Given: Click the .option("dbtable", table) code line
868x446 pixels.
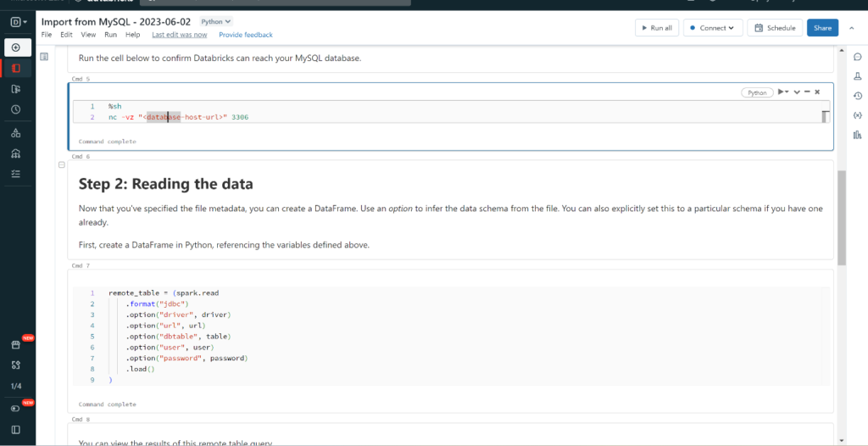Looking at the screenshot, I should pyautogui.click(x=178, y=337).
